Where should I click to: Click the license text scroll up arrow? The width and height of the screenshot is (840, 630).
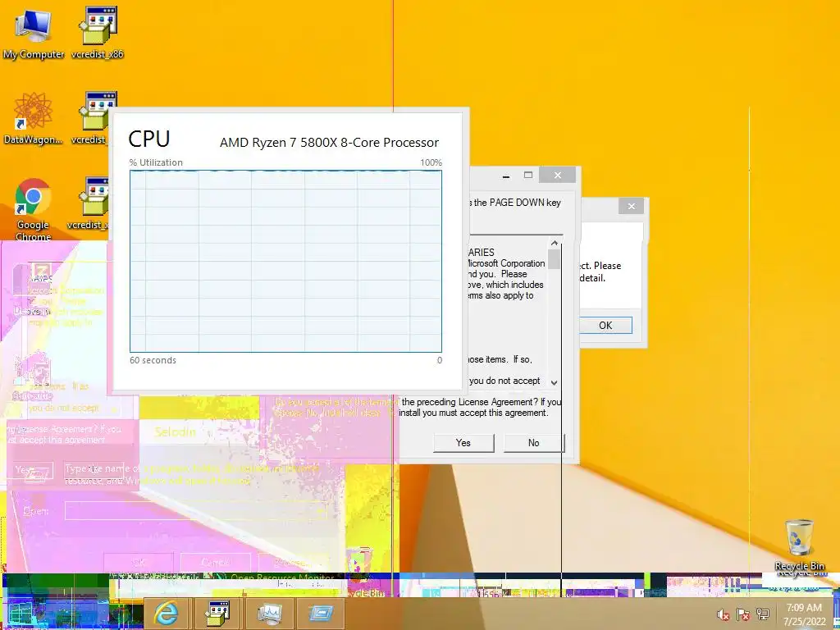pyautogui.click(x=554, y=243)
